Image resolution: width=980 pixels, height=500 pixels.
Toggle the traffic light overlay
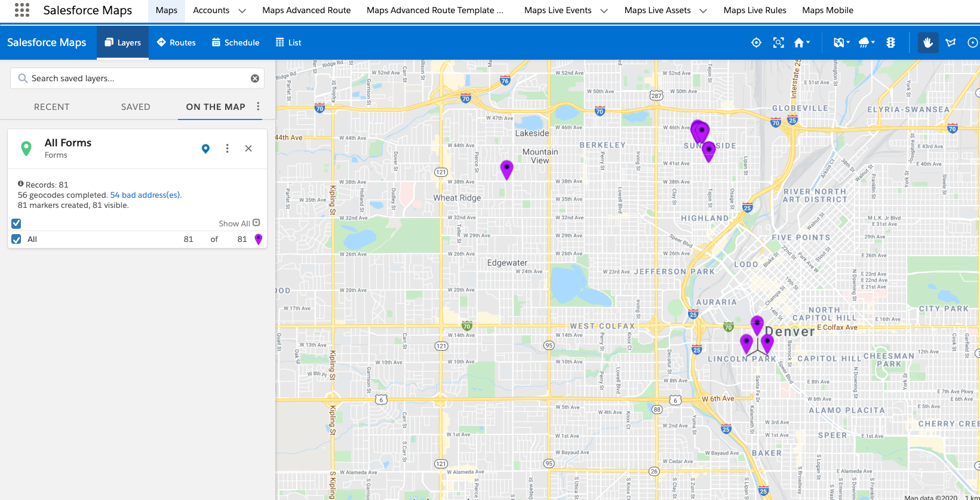click(890, 42)
